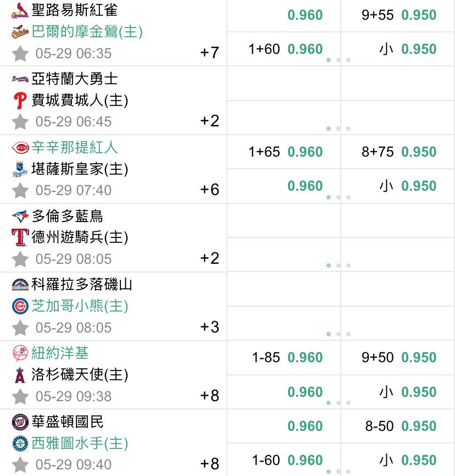Viewport: 455px width, 476px height.
Task: Open +8 more markets for Yankees game
Action: pyautogui.click(x=209, y=396)
